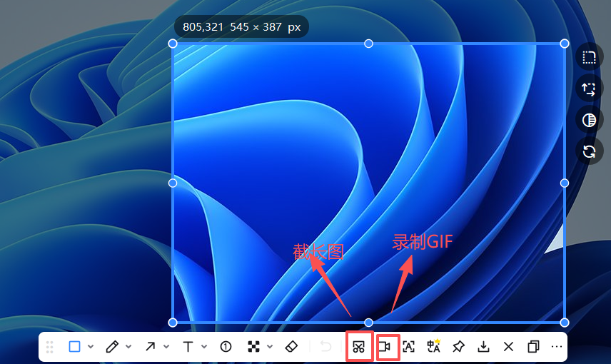The width and height of the screenshot is (611, 364).
Task: Select the mosaic blur tool
Action: tap(253, 346)
